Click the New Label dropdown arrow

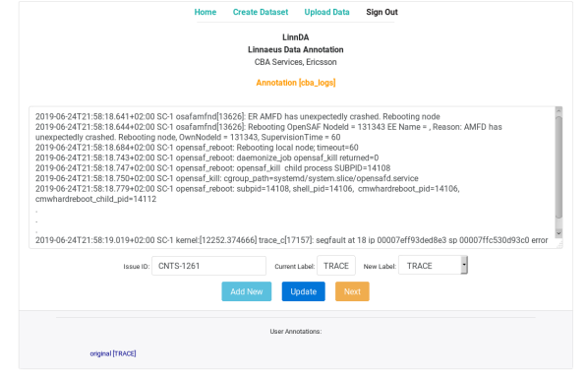tap(464, 265)
